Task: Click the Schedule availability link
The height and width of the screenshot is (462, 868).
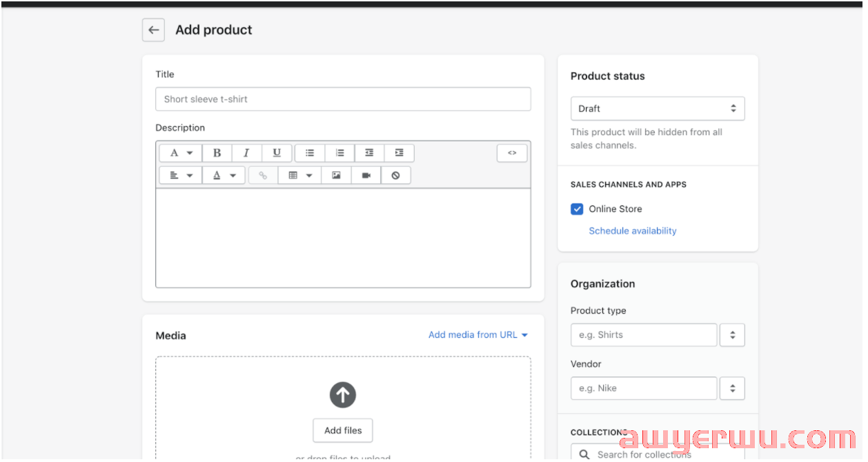Action: click(633, 231)
